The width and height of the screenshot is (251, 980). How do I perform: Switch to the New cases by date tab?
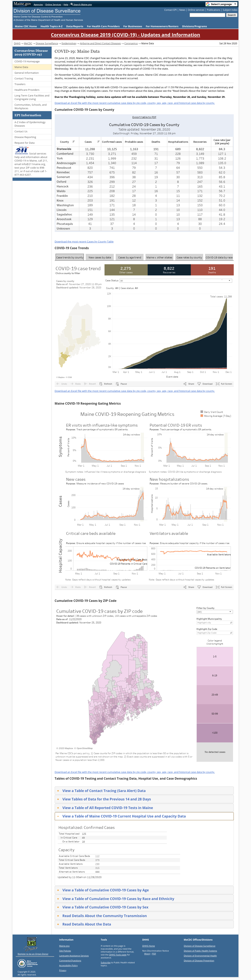(x=100, y=258)
